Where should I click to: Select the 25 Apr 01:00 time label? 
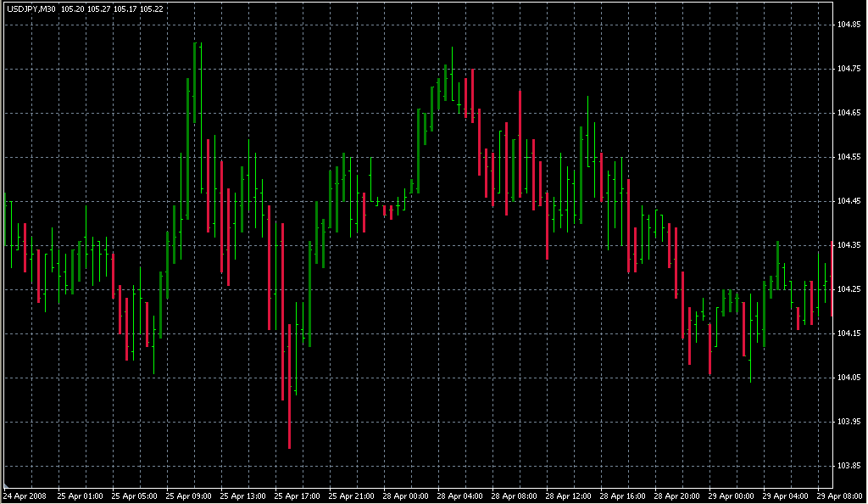[x=80, y=496]
